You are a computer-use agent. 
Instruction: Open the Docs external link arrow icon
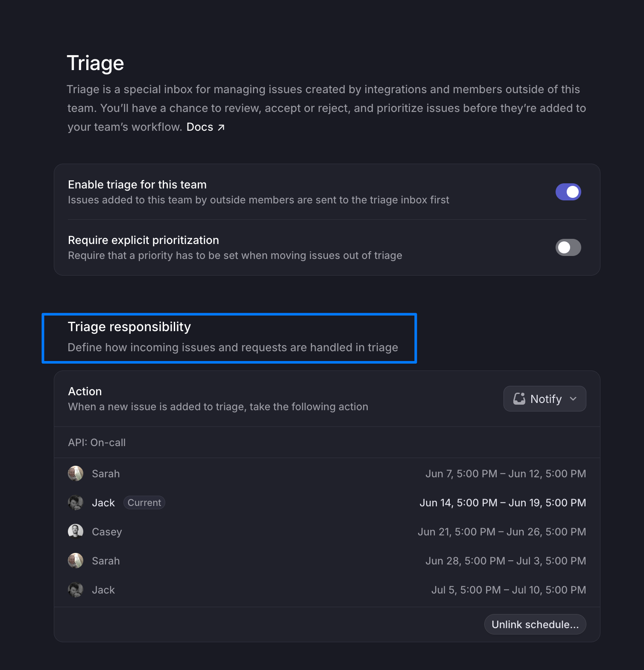click(221, 127)
